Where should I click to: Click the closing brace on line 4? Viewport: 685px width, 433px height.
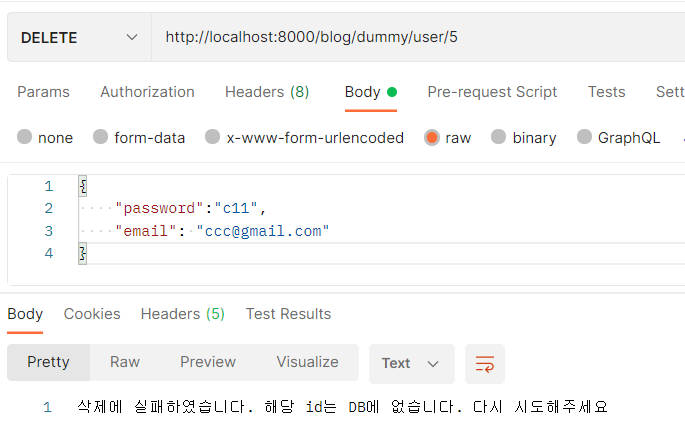click(83, 254)
